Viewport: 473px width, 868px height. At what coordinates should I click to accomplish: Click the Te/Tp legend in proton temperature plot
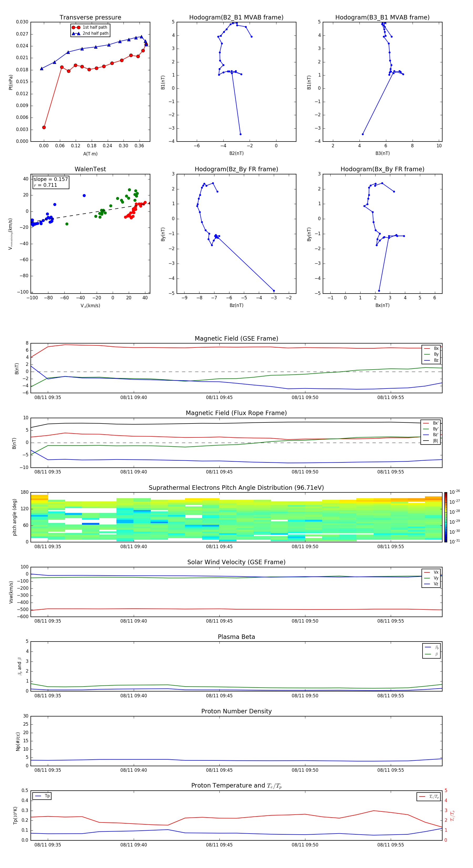pyautogui.click(x=429, y=796)
